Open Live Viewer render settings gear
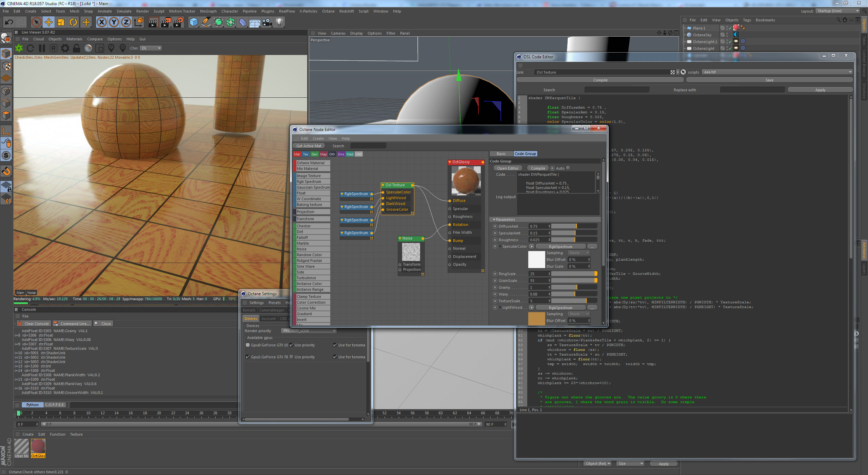 65,48
